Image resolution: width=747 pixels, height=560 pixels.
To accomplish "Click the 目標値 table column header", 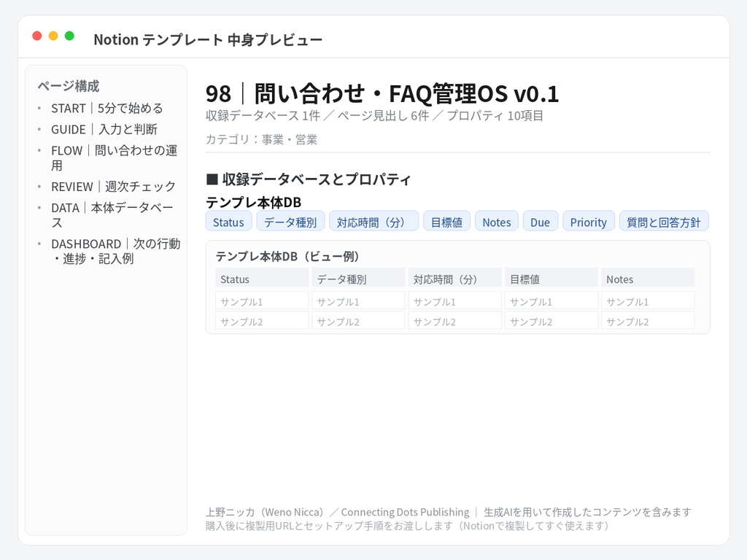I will click(551, 278).
